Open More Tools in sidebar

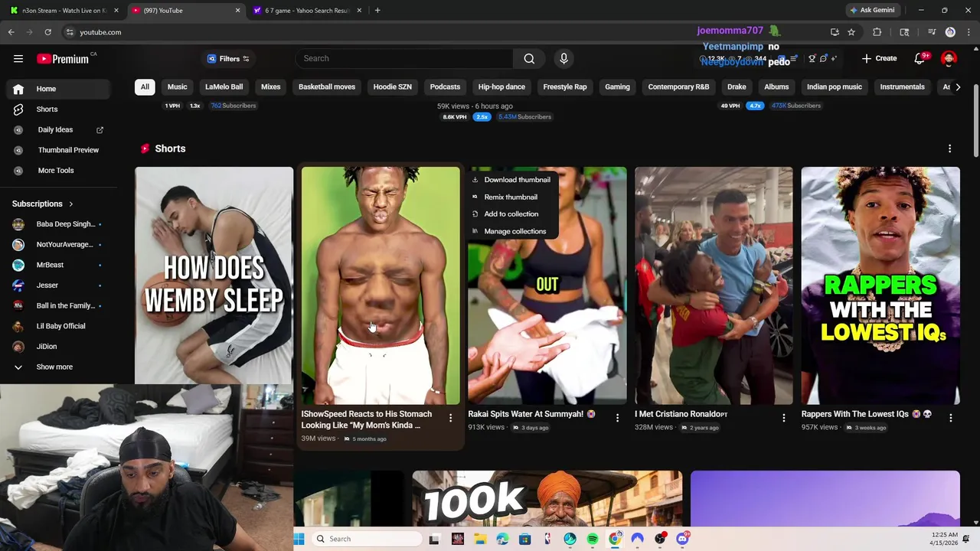click(x=60, y=171)
